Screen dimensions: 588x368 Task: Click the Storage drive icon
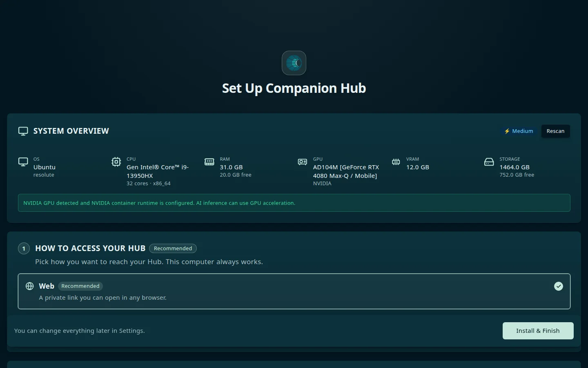coord(489,162)
